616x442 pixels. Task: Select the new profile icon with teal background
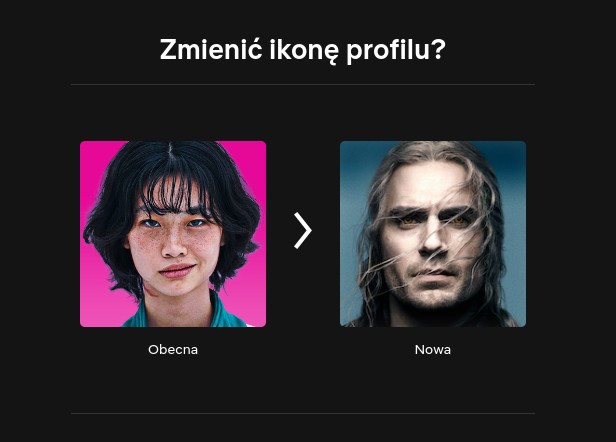pos(433,234)
